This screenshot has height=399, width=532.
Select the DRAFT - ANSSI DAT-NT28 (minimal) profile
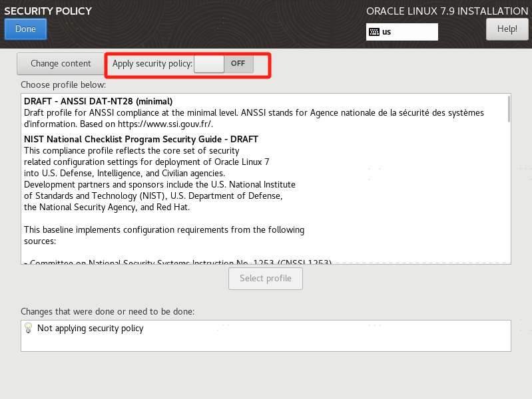point(98,101)
